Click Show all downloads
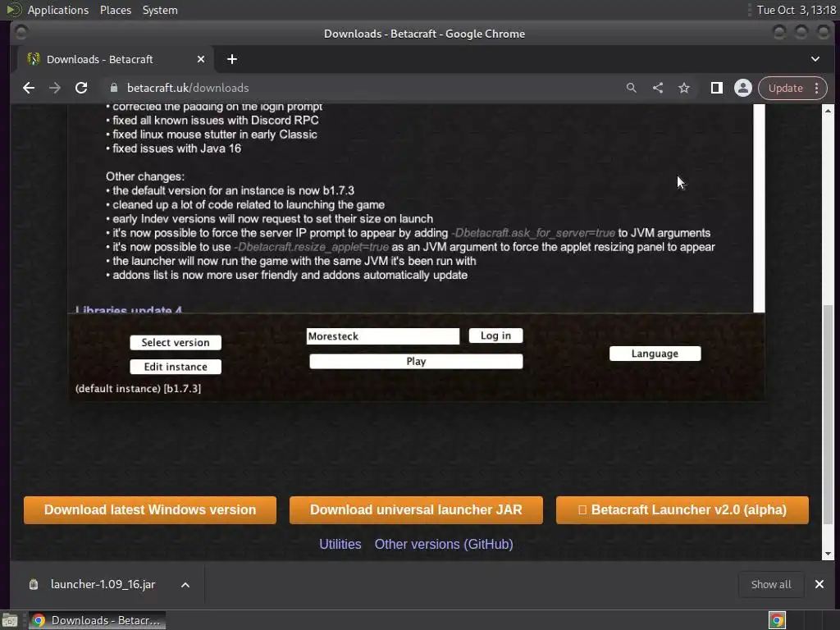Screen dimensions: 840x630 coord(771,584)
